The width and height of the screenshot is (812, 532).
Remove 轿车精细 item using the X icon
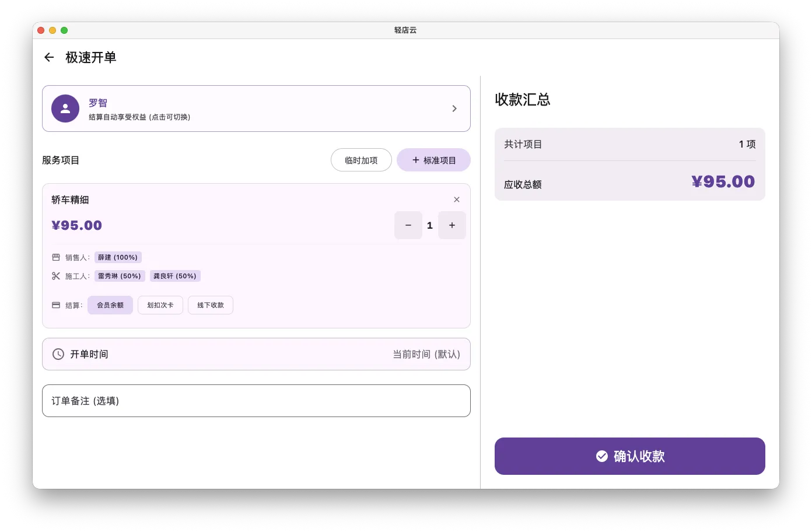point(457,199)
